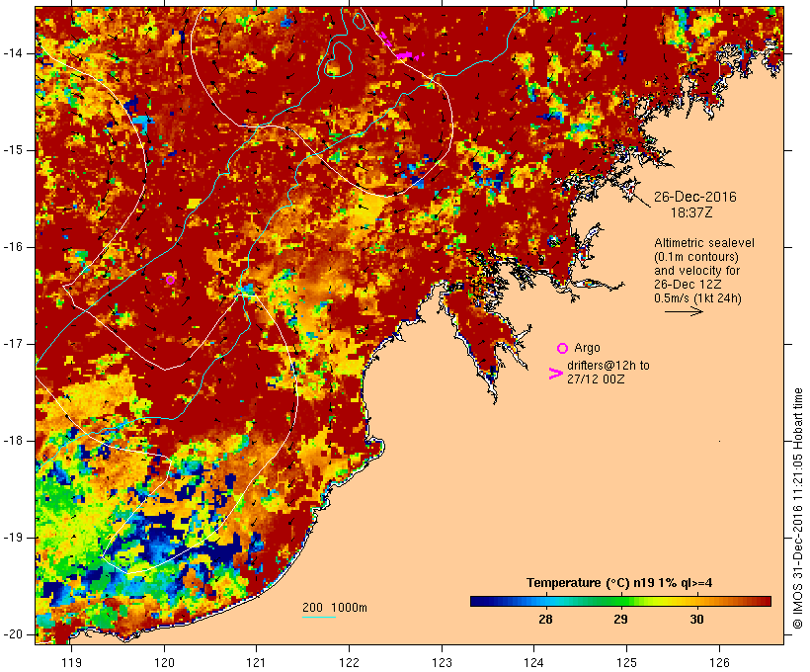The width and height of the screenshot is (810, 672).
Task: Click the 28 label on the temperature scale
Action: (545, 619)
